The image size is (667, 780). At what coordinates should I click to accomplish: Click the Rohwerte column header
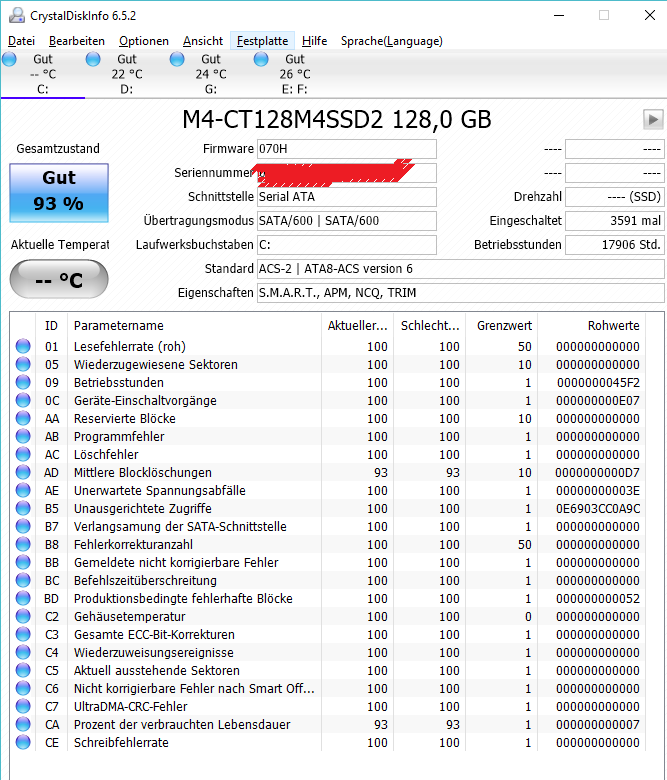pos(591,325)
